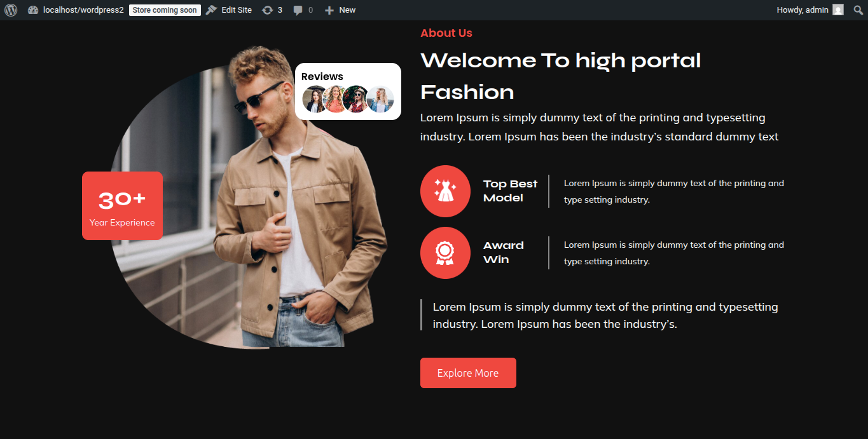Open the WordPress logo menu
Image resolution: width=868 pixels, height=439 pixels.
11,10
